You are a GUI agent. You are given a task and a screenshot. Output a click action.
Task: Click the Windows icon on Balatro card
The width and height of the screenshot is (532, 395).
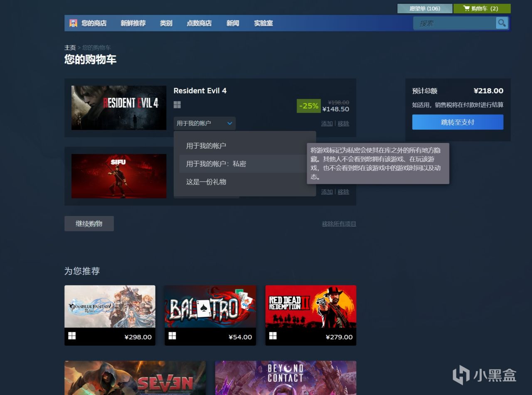click(x=172, y=336)
